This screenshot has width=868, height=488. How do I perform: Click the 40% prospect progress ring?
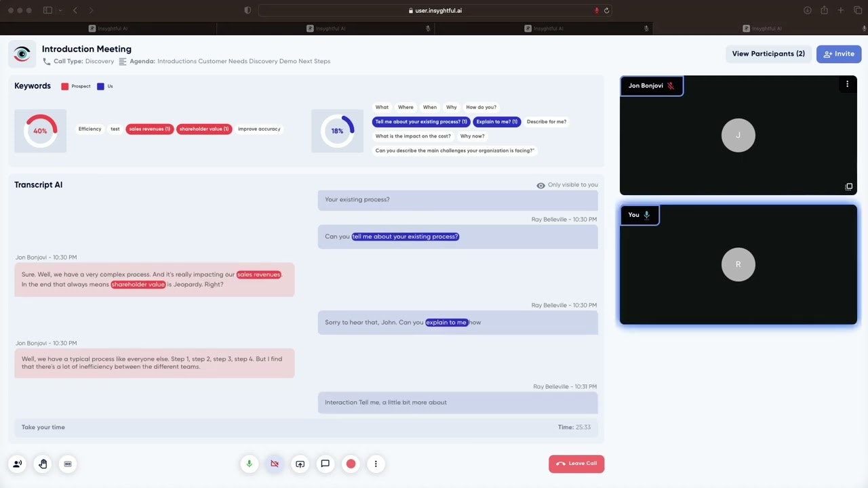pyautogui.click(x=40, y=131)
